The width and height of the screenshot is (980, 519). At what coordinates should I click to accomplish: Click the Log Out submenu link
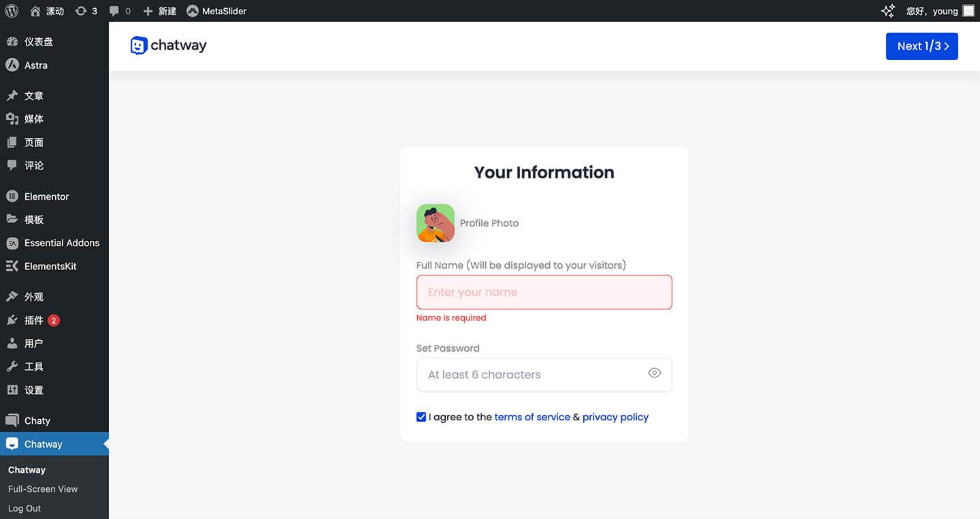click(x=24, y=508)
